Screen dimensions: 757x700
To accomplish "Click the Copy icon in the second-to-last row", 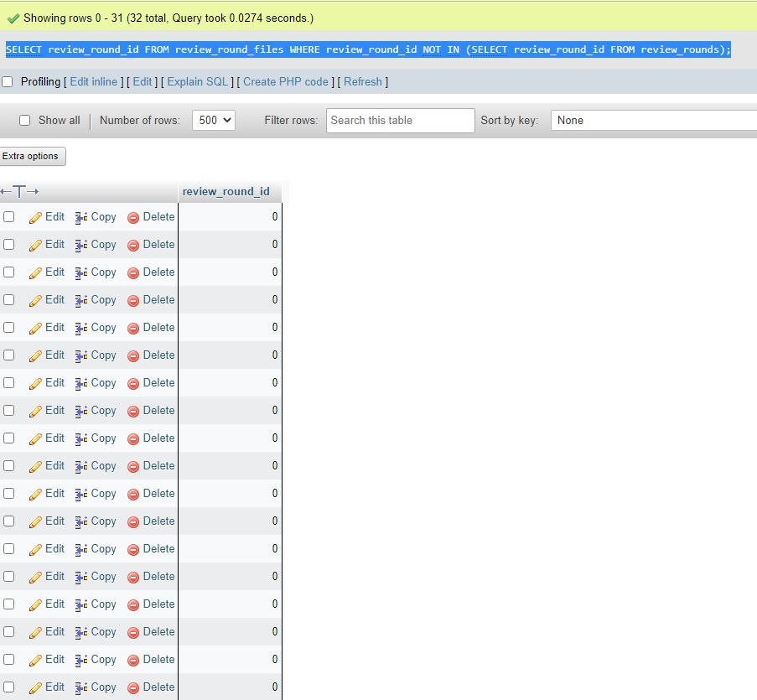I will (x=81, y=661).
